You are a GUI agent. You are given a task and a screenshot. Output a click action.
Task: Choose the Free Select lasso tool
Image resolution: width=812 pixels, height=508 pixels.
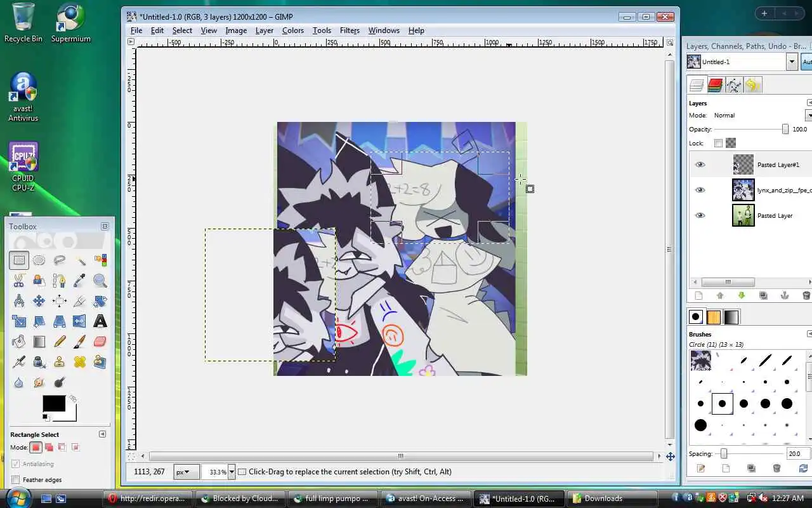60,260
